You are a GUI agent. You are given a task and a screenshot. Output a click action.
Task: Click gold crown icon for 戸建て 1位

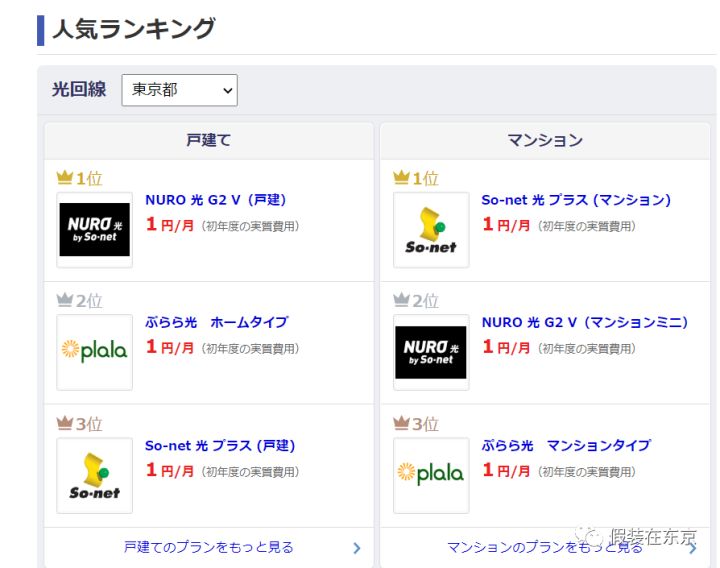pos(65,177)
